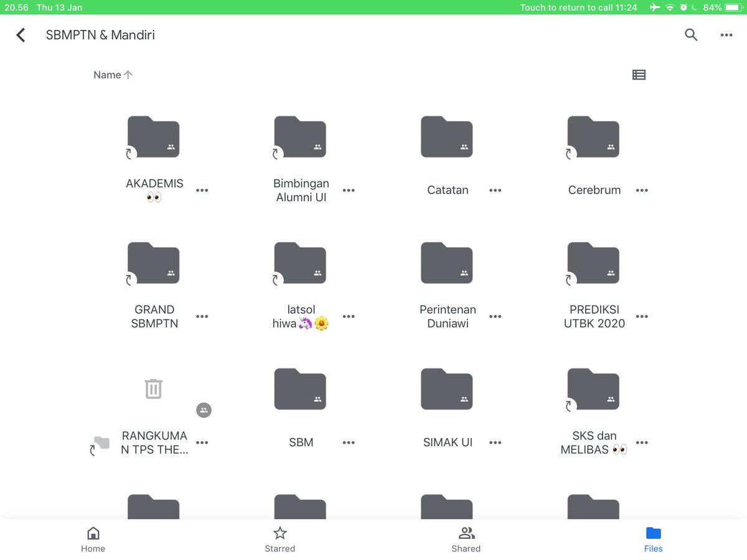Sort by Name column header

pos(113,75)
